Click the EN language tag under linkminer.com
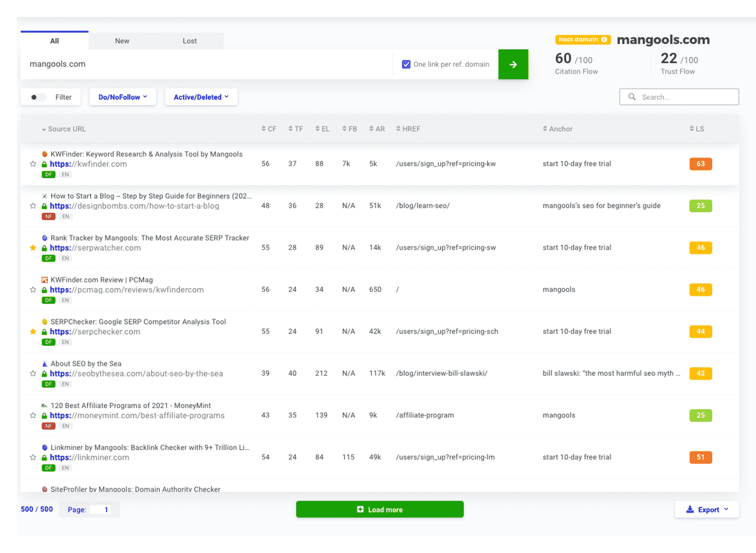 tap(66, 468)
